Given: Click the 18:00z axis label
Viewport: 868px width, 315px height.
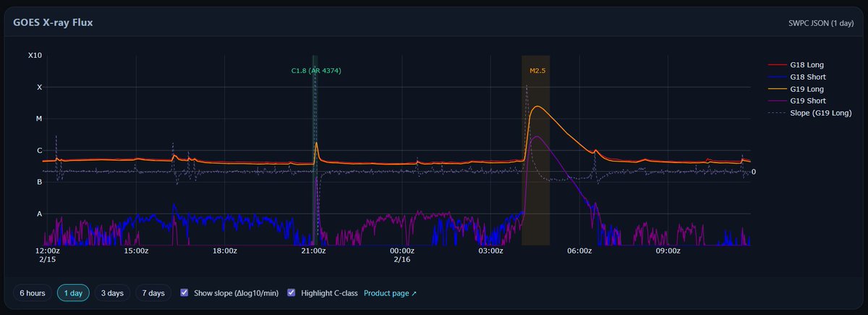Looking at the screenshot, I should pos(225,251).
